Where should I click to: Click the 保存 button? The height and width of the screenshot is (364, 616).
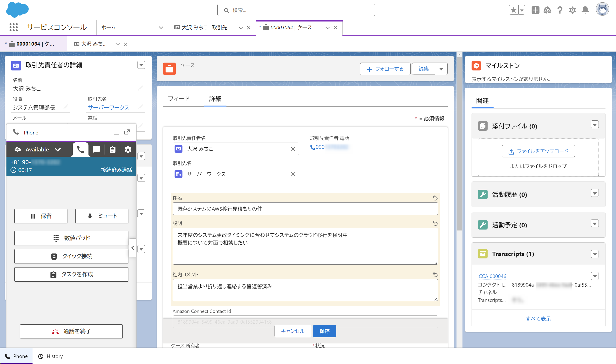tap(324, 331)
